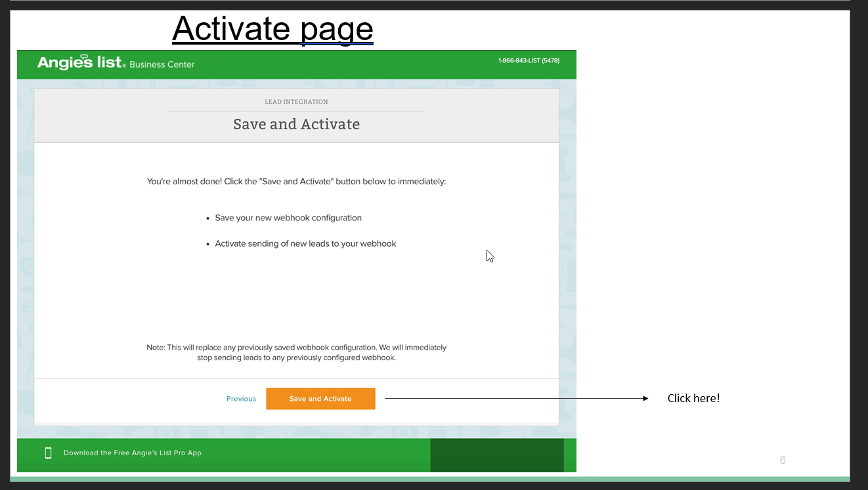Click the Save and Activate page heading
This screenshot has width=868, height=490.
pyautogui.click(x=296, y=125)
